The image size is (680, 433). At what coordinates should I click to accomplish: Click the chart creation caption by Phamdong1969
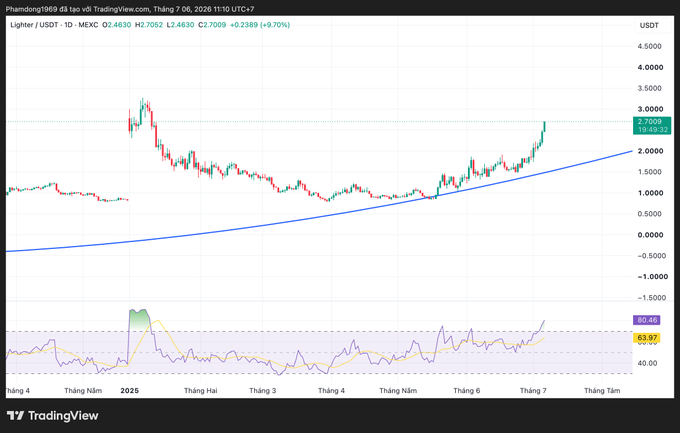click(130, 9)
